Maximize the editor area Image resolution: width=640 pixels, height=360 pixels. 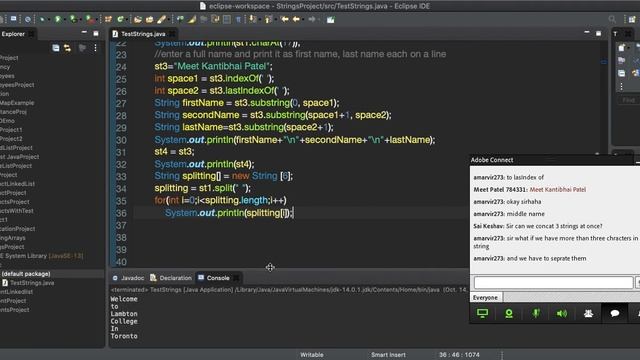point(598,33)
